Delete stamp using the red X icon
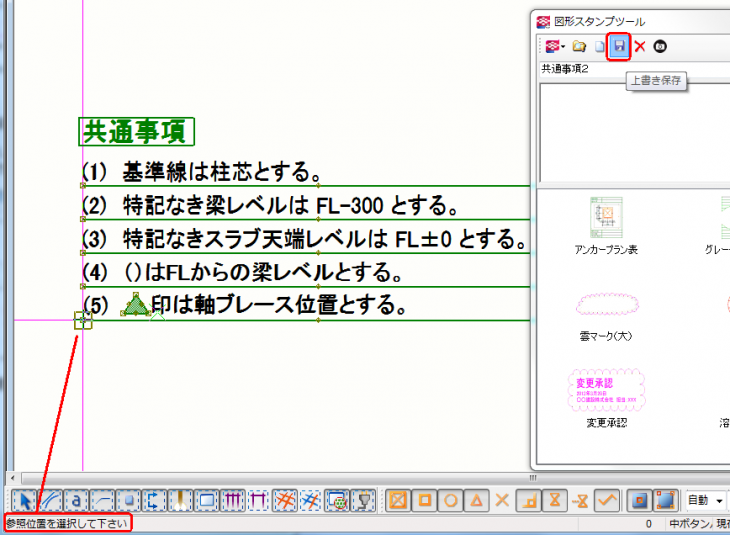Screen dimensions: 730x535 point(640,46)
